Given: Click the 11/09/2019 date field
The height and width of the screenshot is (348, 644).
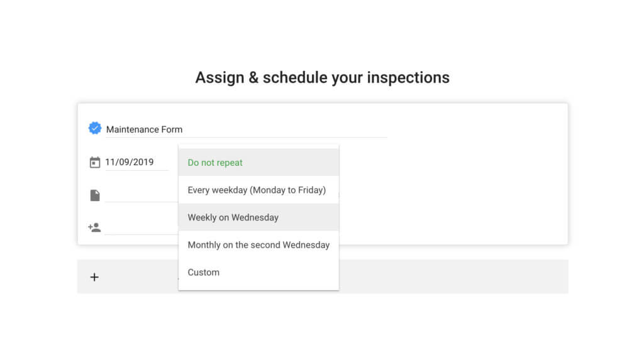Looking at the screenshot, I should point(130,162).
